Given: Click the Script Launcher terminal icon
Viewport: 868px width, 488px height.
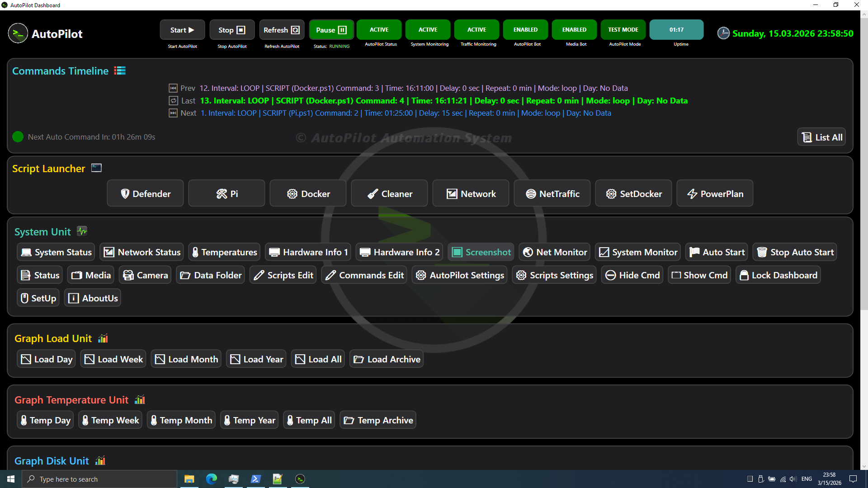Looking at the screenshot, I should click(96, 168).
